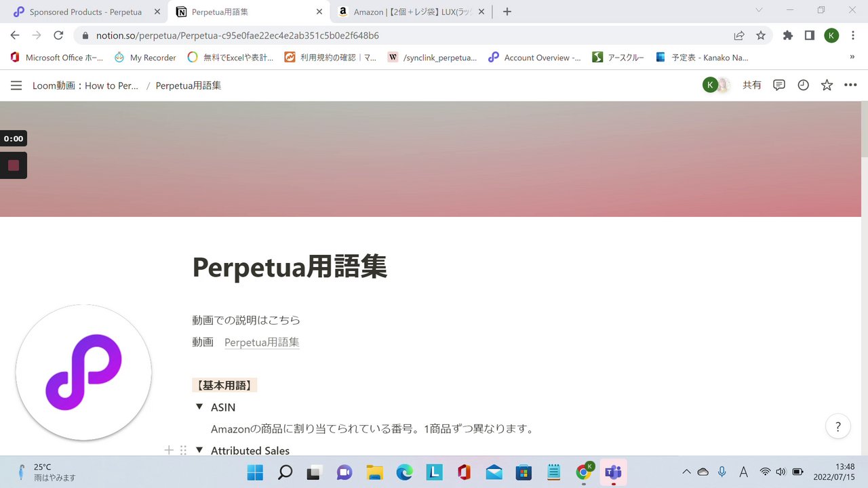Reload the current page
868x488 pixels.
pyautogui.click(x=58, y=35)
